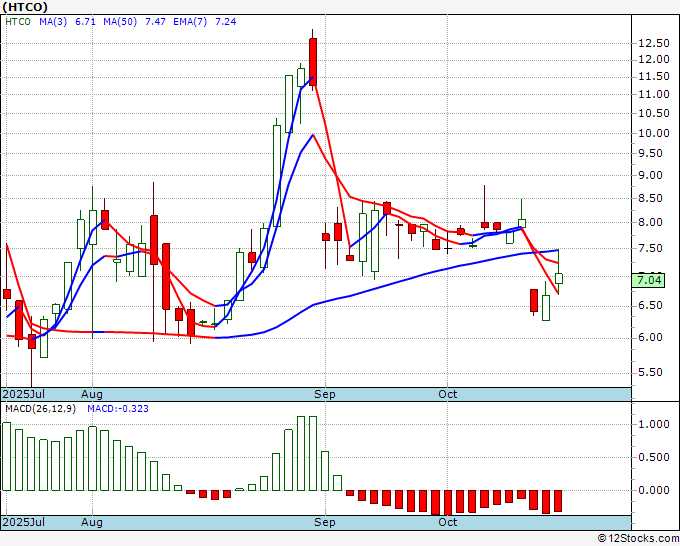Screen dimensions: 680x546
Task: Click Sep on the MACD panel axis
Action: coord(325,522)
